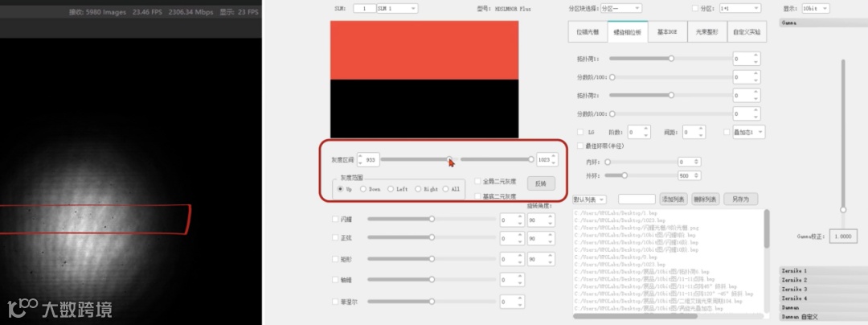This screenshot has width=868, height=325.
Task: Click the 阶数 value spin box
Action: click(x=639, y=132)
